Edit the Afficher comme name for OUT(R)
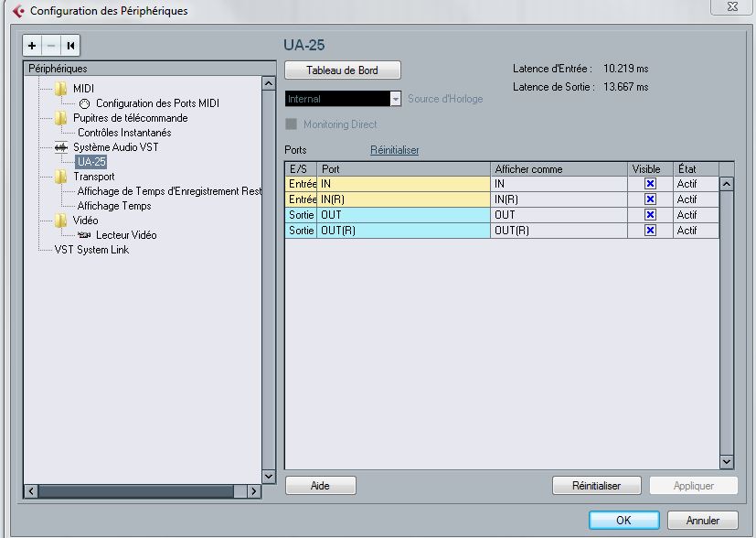The height and width of the screenshot is (538, 756). pos(559,231)
